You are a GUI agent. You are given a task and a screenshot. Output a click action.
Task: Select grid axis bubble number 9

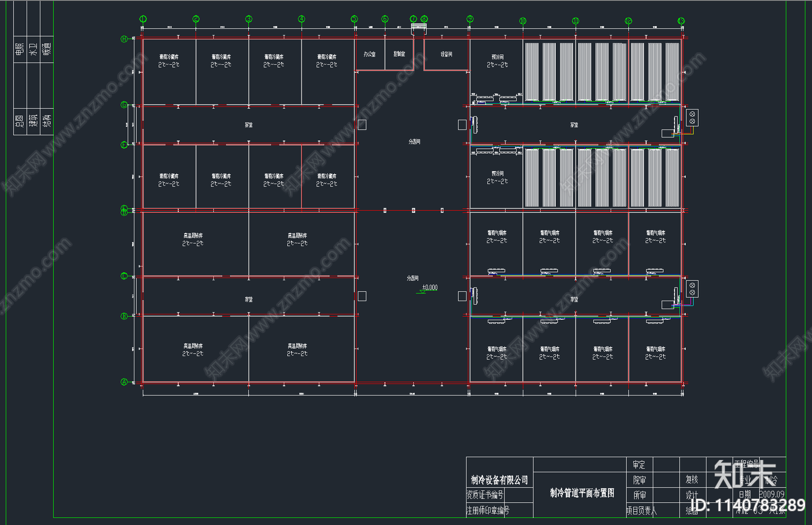pos(470,19)
